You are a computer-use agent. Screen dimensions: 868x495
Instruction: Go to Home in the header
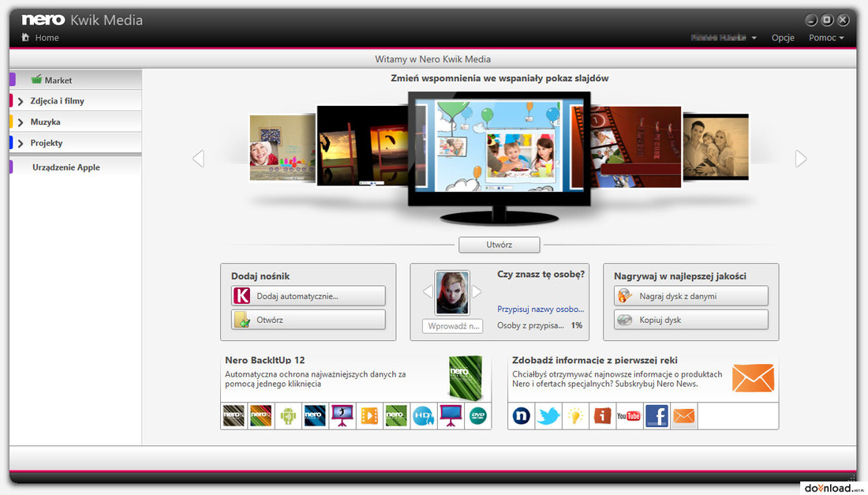coord(40,38)
